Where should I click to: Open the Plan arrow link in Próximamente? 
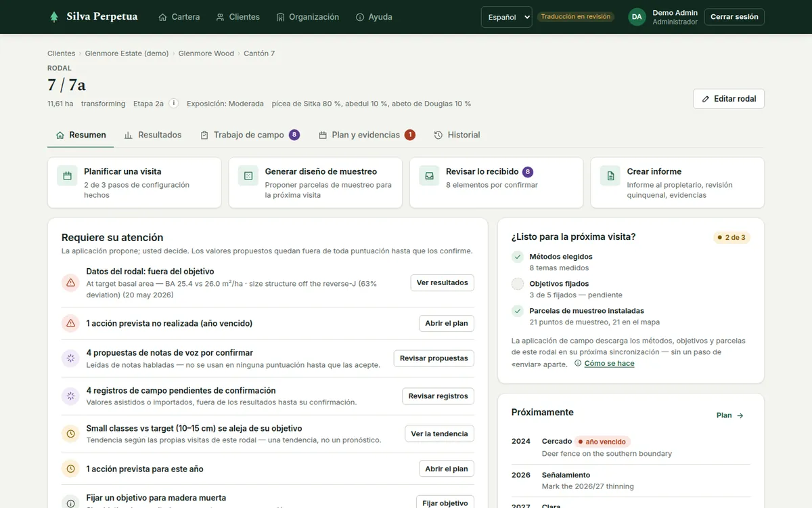tap(730, 415)
